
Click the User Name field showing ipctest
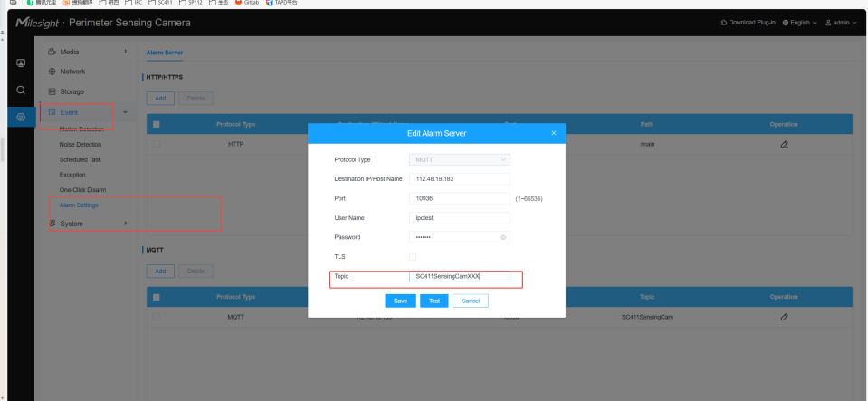(460, 217)
